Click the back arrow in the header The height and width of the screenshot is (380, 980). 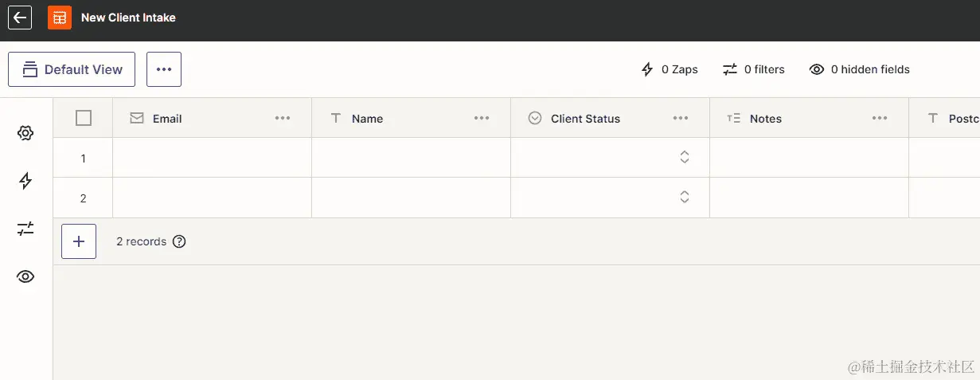click(20, 18)
